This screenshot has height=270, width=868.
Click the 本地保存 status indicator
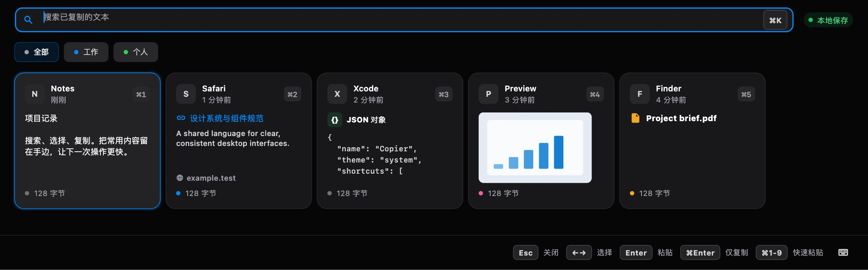828,20
